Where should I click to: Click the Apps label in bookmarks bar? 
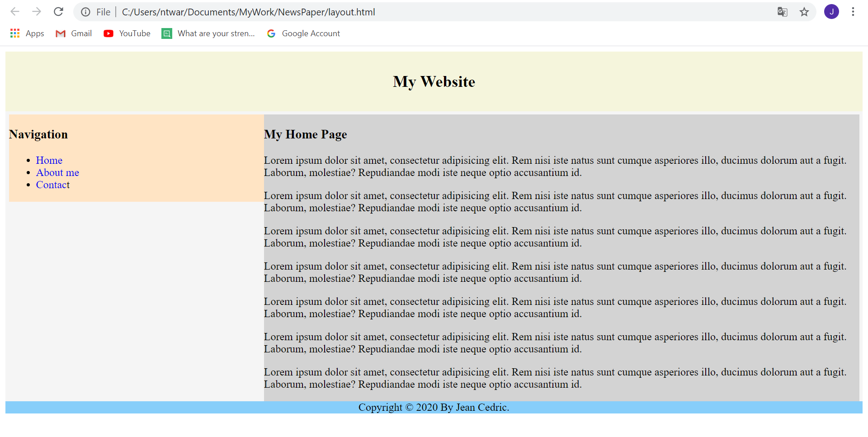tap(35, 33)
